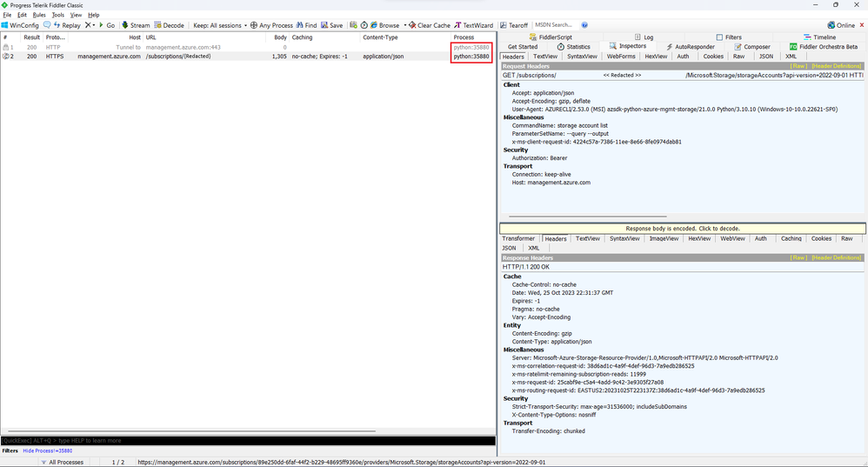Screen dimensions: 868x467
Task: Close toolbar with red X
Action: (861, 25)
